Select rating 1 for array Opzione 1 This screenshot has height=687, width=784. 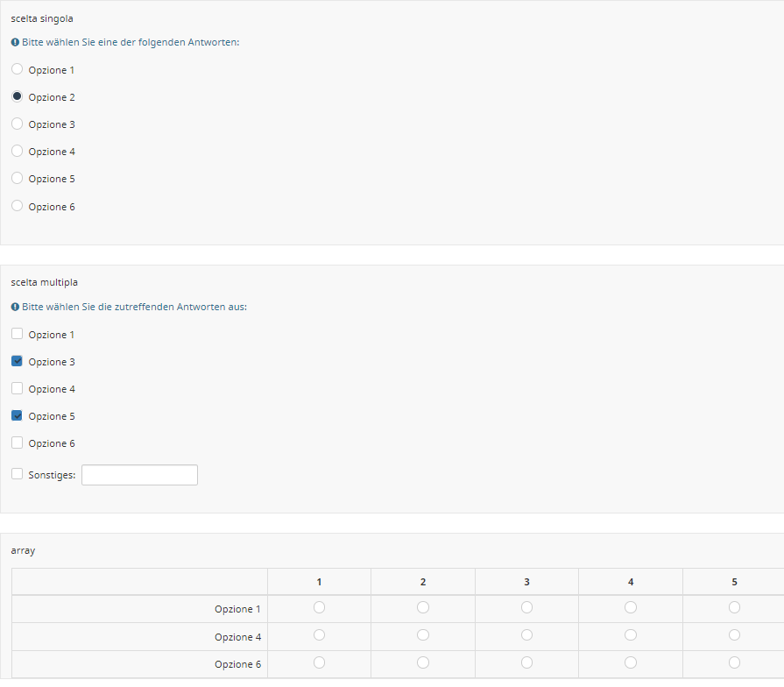point(319,607)
